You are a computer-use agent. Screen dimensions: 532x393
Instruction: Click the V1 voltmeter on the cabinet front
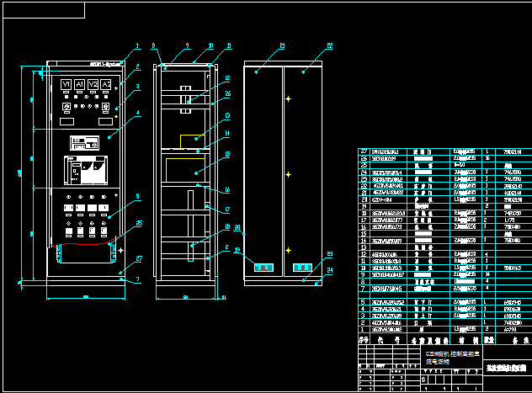66,85
